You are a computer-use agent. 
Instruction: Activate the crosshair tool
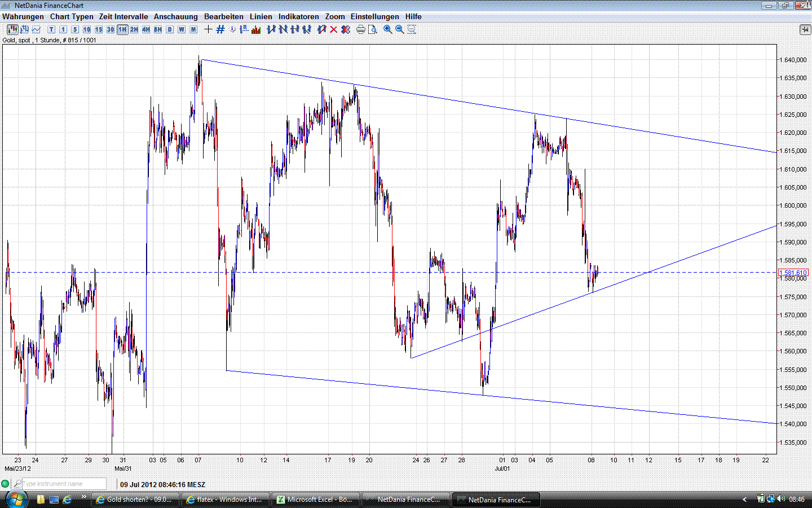(208, 29)
